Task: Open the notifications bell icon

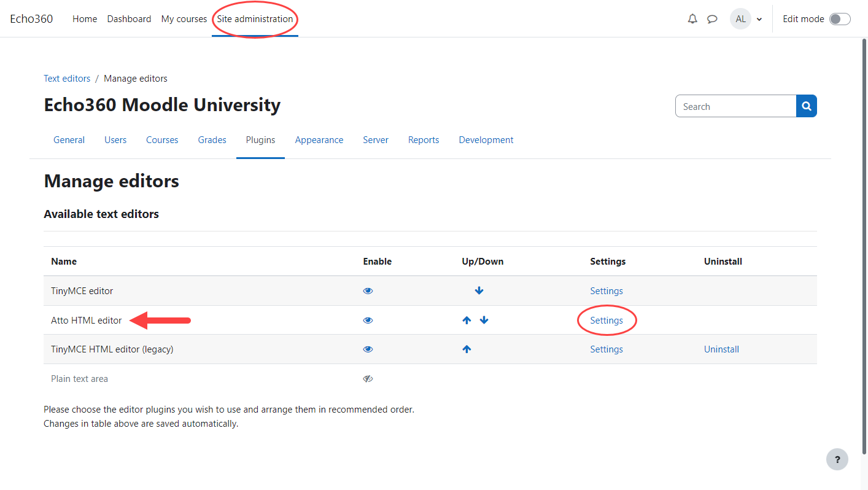Action: 692,19
